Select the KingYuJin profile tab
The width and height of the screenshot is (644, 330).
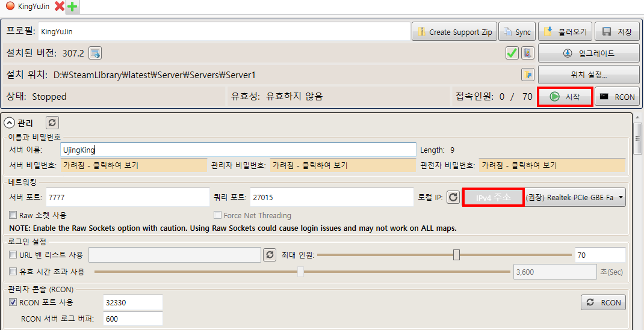28,6
